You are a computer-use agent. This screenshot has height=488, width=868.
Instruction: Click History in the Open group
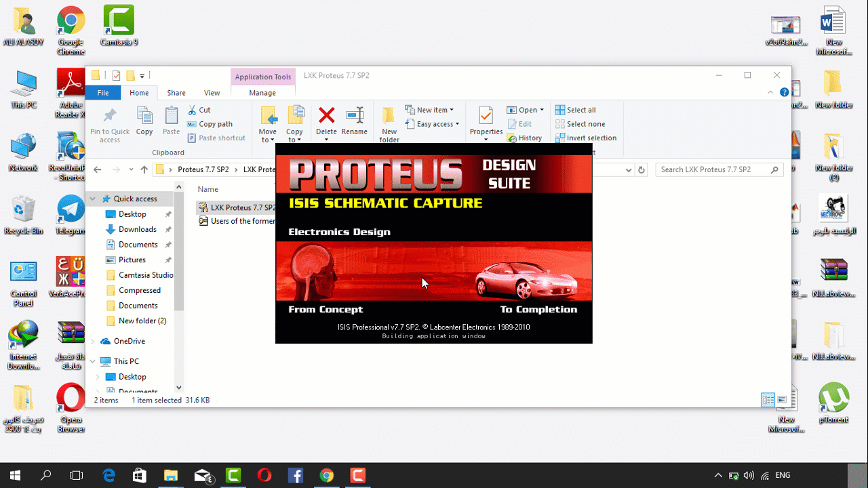[x=525, y=138]
